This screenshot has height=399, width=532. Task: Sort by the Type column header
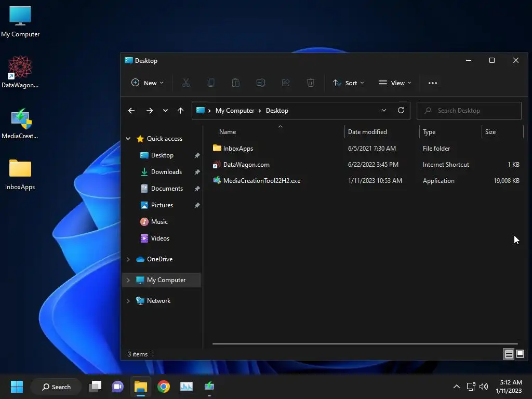(x=429, y=132)
